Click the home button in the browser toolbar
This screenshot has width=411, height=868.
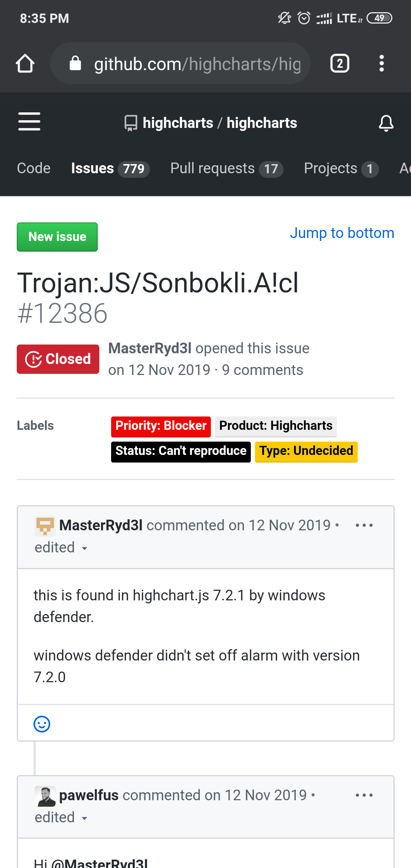pyautogui.click(x=25, y=63)
